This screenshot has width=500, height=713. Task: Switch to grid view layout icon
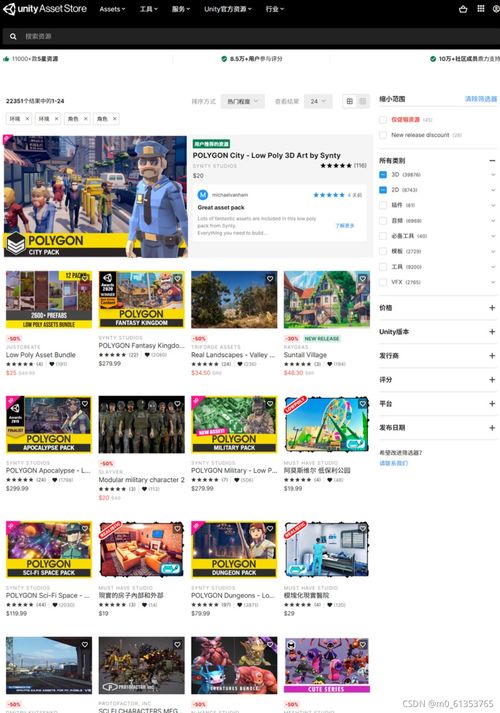click(350, 101)
